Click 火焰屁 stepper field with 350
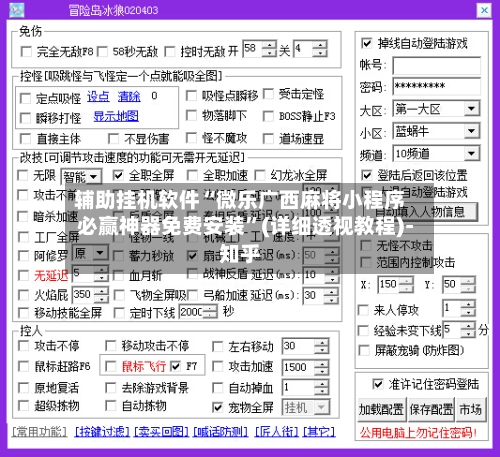The image size is (500, 457). (90, 295)
